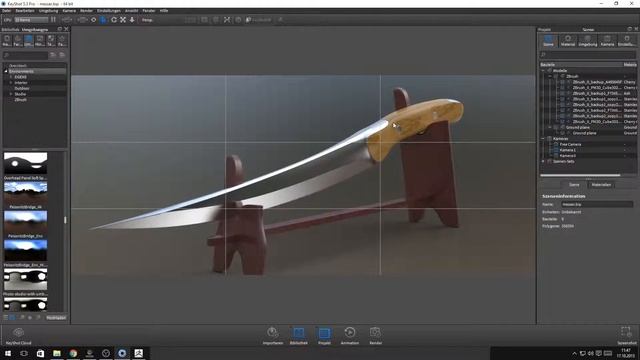Open KeyShot Cloud
The image size is (640, 360).
[x=18, y=336]
